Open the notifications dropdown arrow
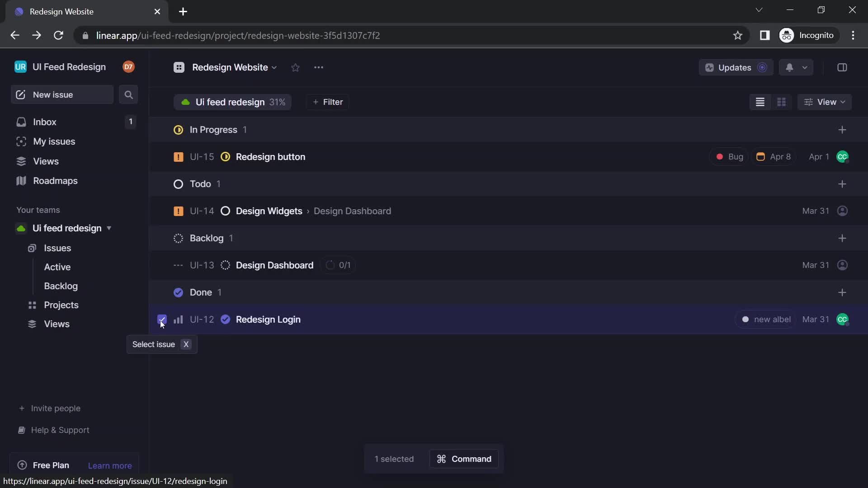The image size is (868, 488). click(804, 67)
